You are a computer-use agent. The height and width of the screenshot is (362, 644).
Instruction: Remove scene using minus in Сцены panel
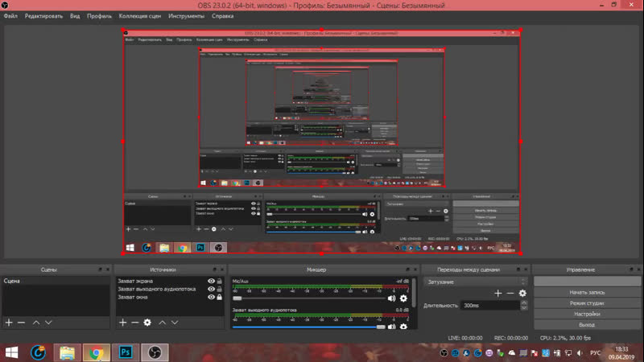point(21,323)
